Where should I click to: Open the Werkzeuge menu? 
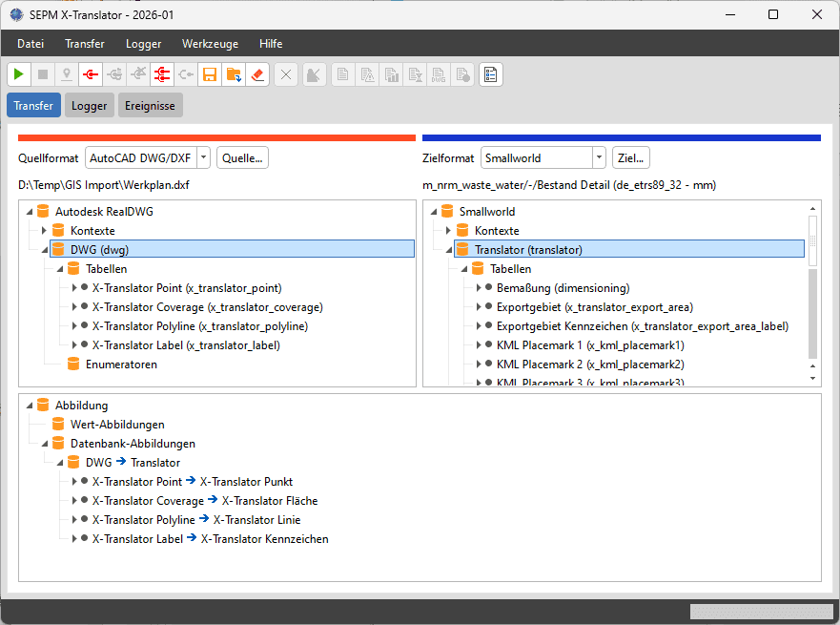point(210,44)
